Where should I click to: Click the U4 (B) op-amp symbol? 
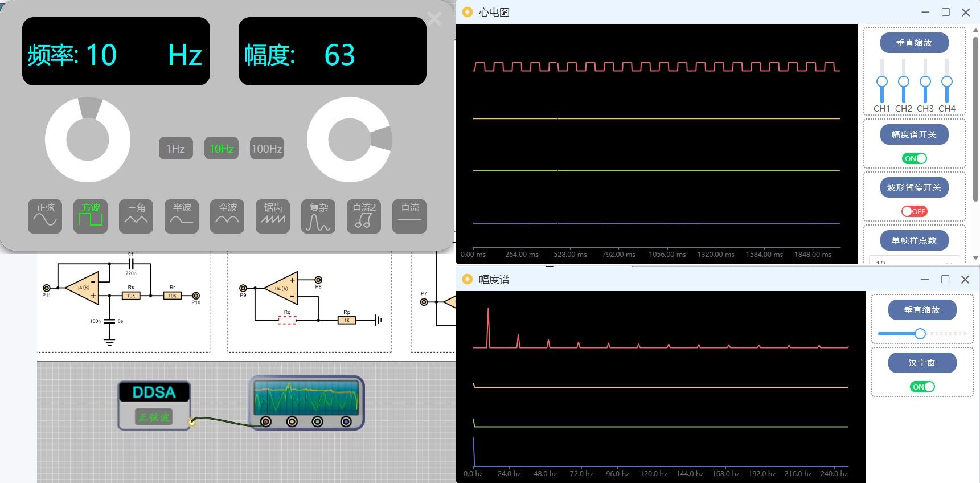82,288
